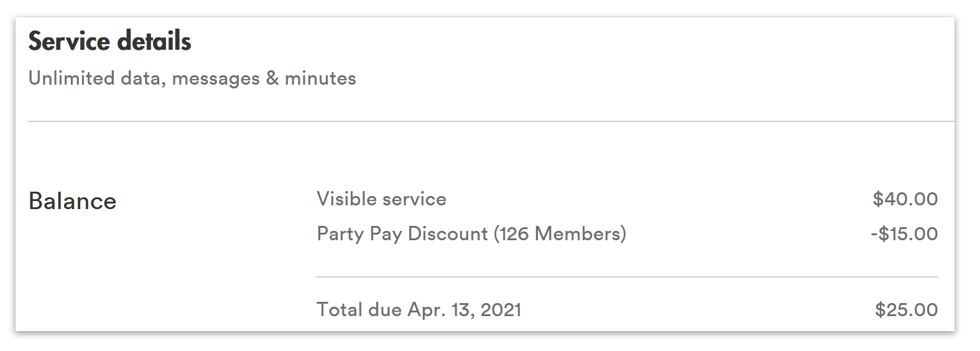Click the Balance section label

point(72,201)
